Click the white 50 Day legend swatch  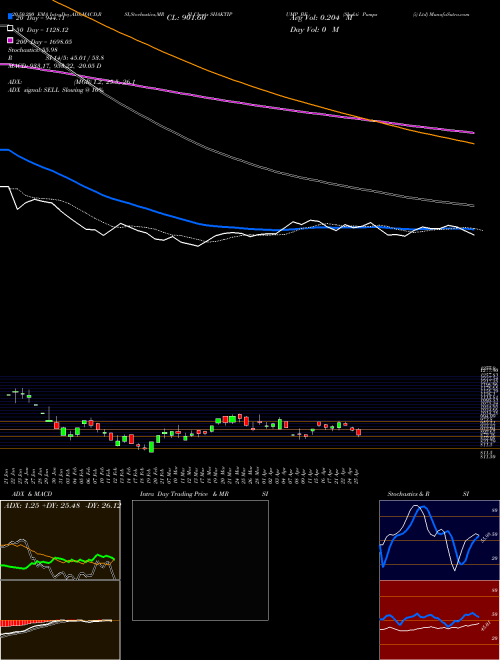[x=10, y=28]
